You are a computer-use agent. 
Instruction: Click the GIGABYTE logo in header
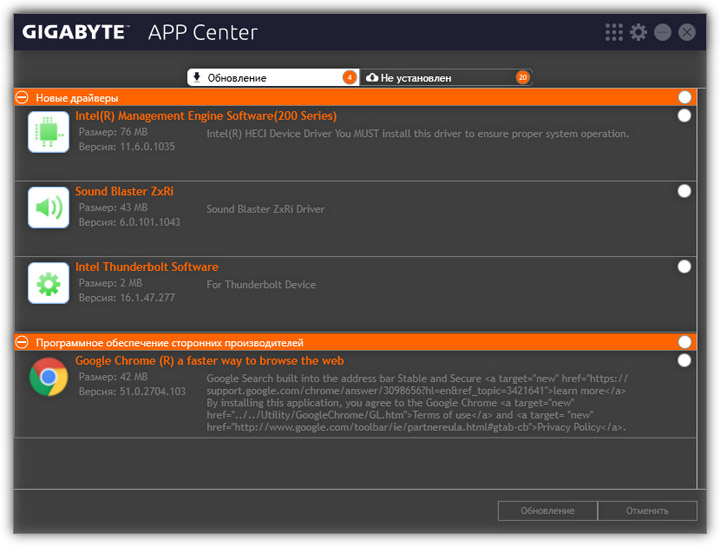point(76,32)
